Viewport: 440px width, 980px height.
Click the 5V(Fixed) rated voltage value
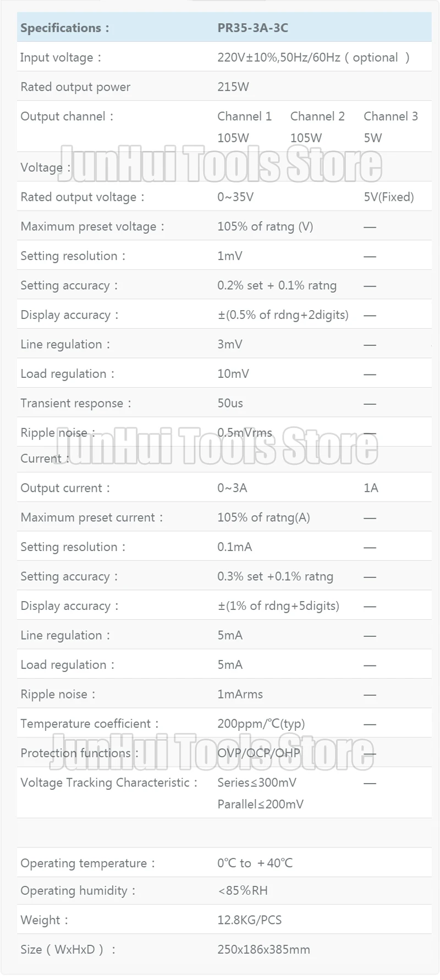[389, 197]
